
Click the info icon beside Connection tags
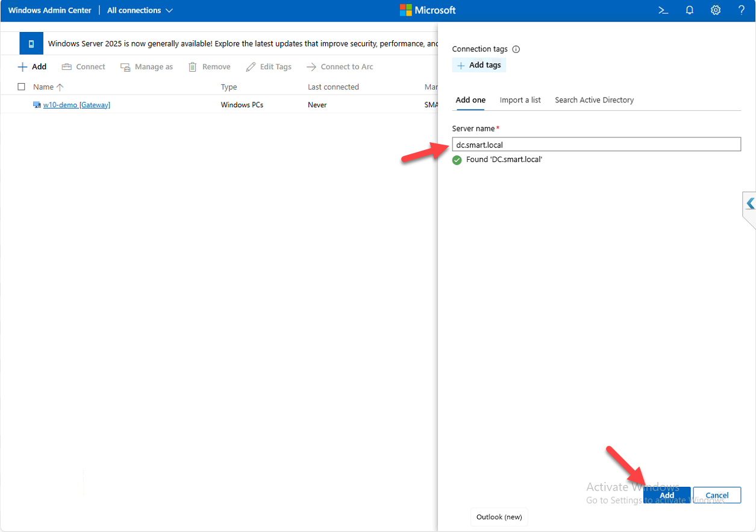[516, 49]
